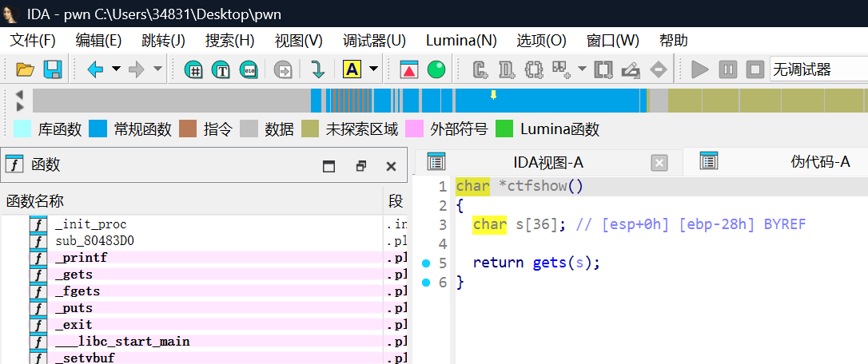The height and width of the screenshot is (364, 868).
Task: Click the grayed search-next arrow icon
Action: 283,69
